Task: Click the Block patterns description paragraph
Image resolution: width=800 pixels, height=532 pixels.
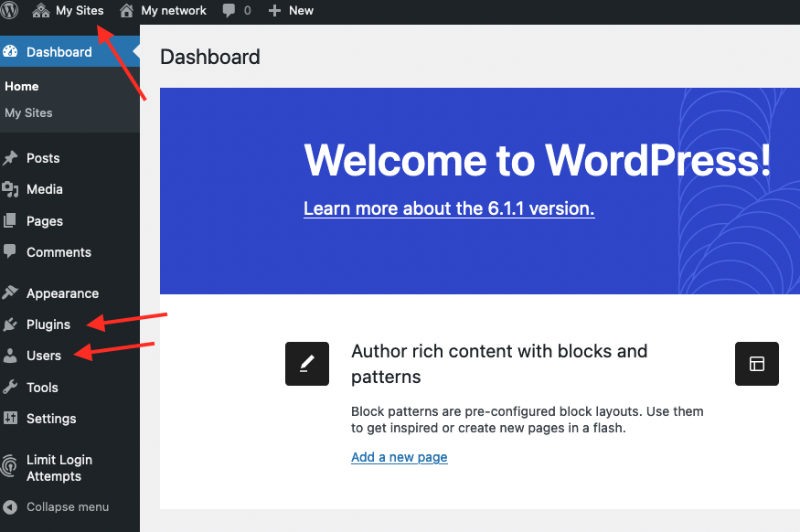Action: click(527, 420)
